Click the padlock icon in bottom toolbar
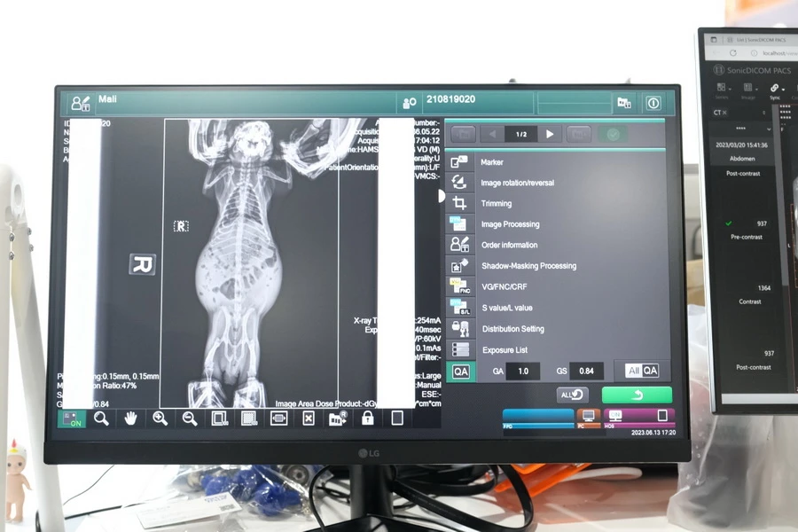Image resolution: width=798 pixels, height=532 pixels. click(367, 419)
